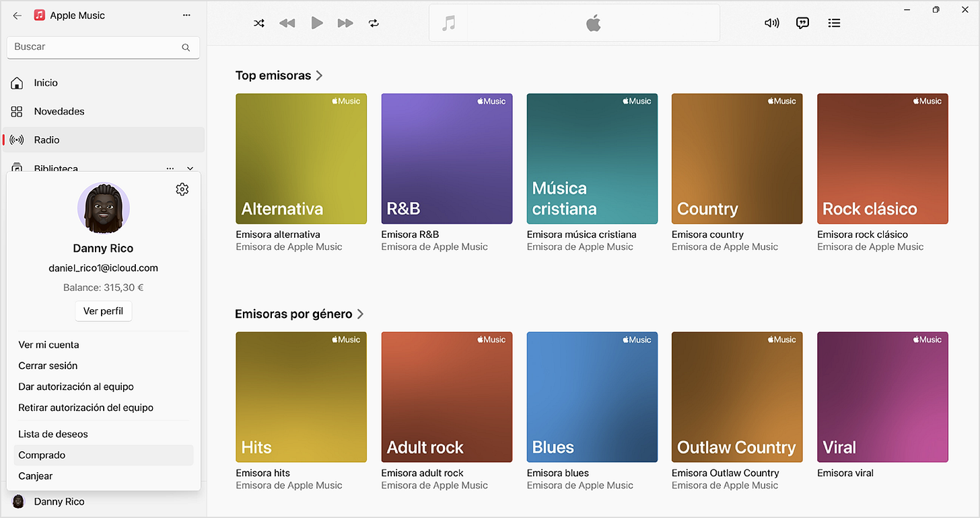Skip to next track
This screenshot has width=980, height=518.
coord(345,23)
